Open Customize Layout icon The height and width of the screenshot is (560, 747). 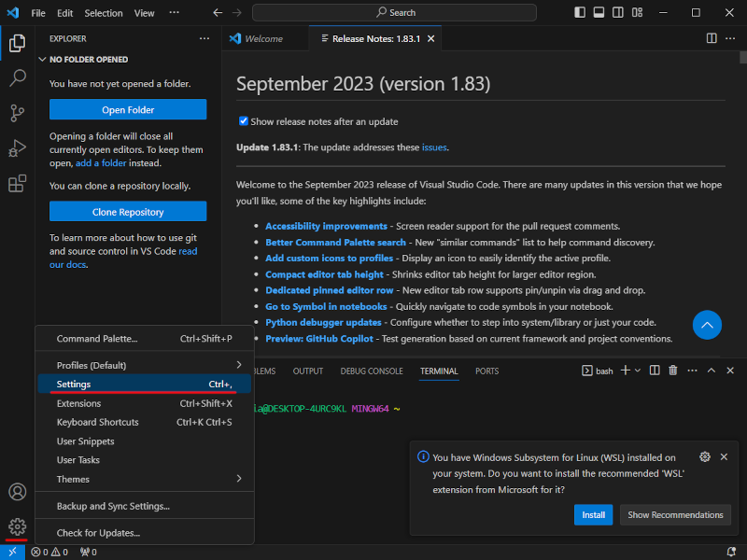637,12
